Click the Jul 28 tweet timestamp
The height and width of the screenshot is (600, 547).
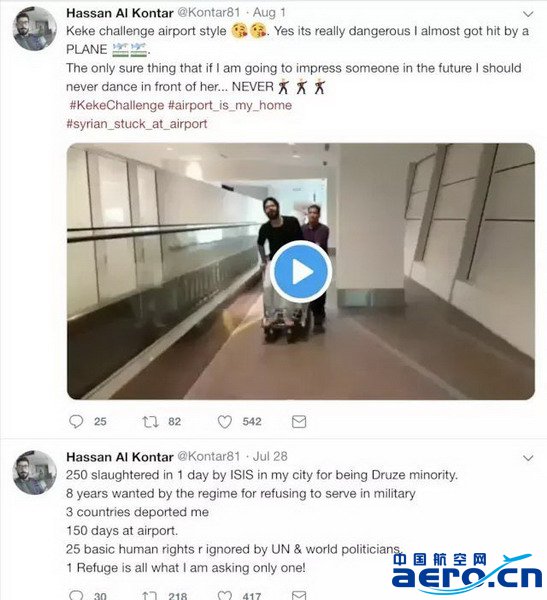(x=270, y=456)
